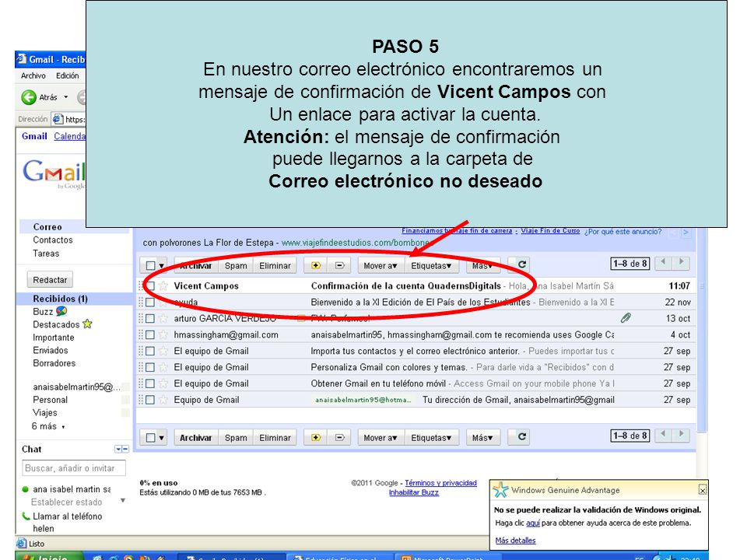Open the Términos y privacidad link
Image resolution: width=747 pixels, height=560 pixels.
coord(440,483)
